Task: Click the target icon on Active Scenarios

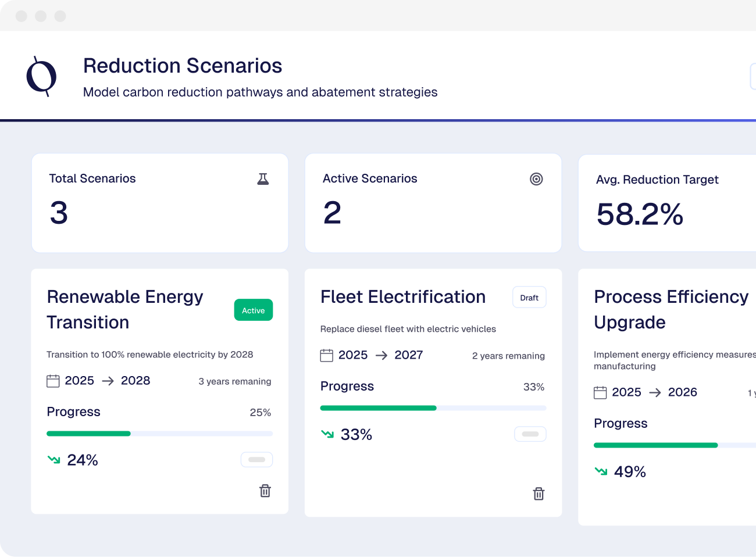Action: [x=536, y=179]
